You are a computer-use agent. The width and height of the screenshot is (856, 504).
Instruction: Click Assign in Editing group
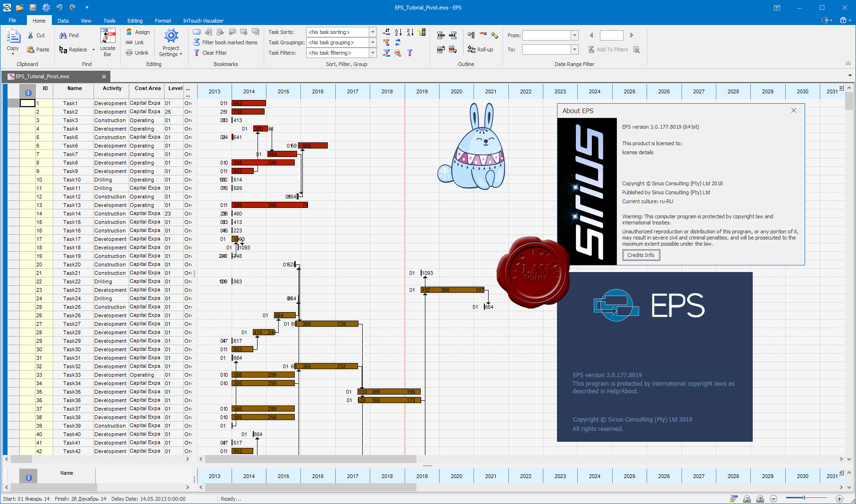pos(138,32)
